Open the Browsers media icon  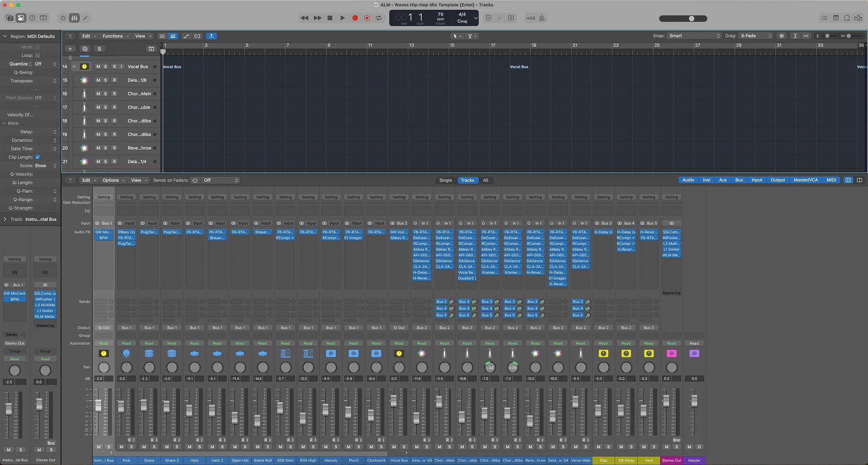click(858, 18)
